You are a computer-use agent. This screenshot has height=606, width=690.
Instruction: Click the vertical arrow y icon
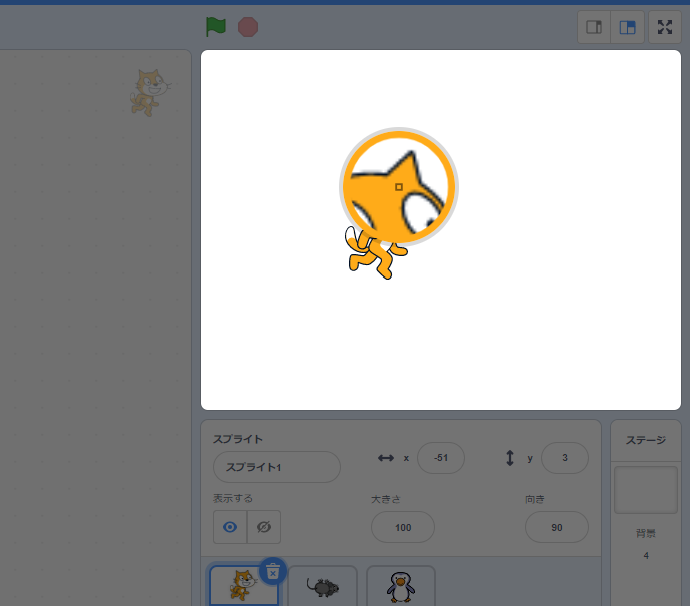[510, 458]
